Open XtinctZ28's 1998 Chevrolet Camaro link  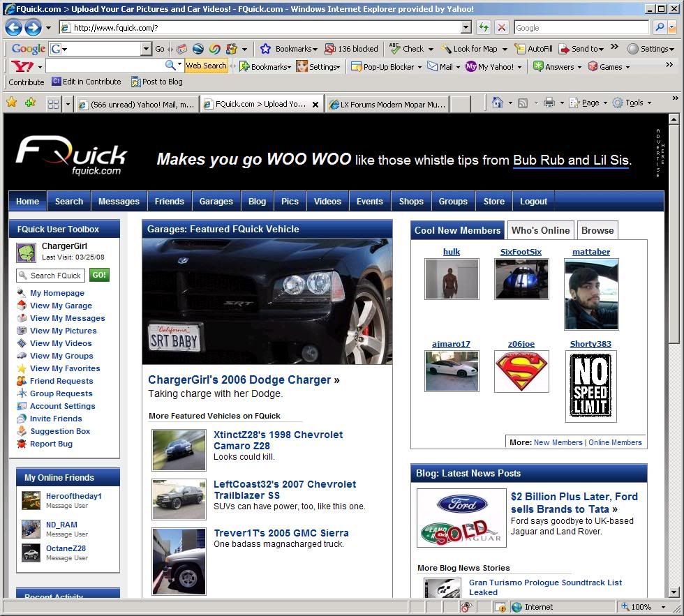(x=278, y=440)
